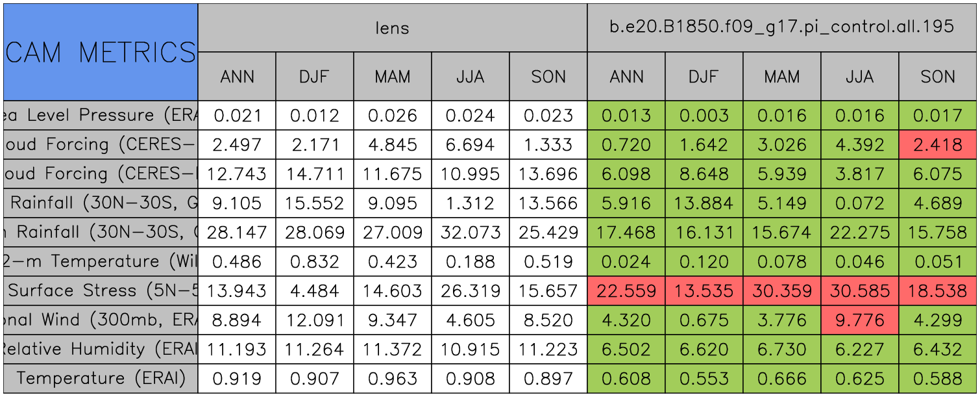980x397 pixels.
Task: Select the green cell with value 0.003
Action: click(704, 116)
